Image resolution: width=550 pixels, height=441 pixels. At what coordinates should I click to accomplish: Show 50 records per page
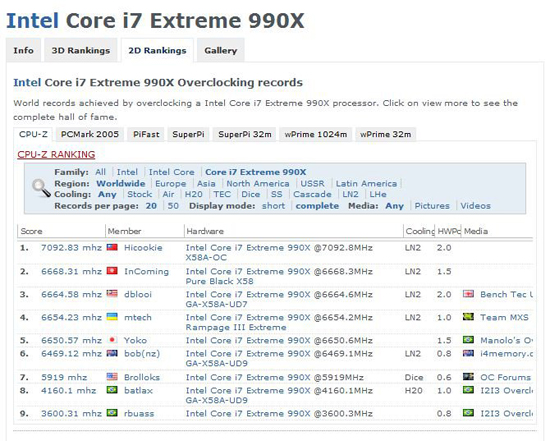tap(173, 206)
